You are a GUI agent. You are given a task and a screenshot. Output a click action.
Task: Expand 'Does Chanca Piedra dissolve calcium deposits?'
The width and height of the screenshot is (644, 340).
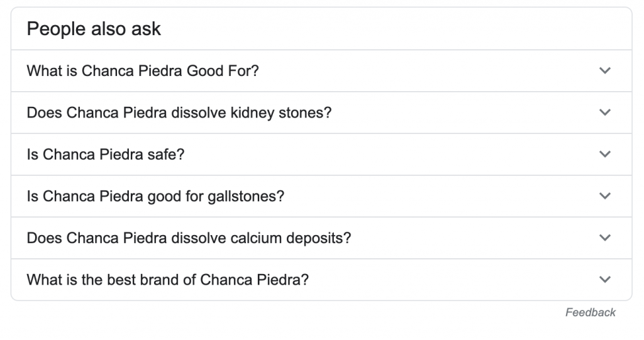321,238
